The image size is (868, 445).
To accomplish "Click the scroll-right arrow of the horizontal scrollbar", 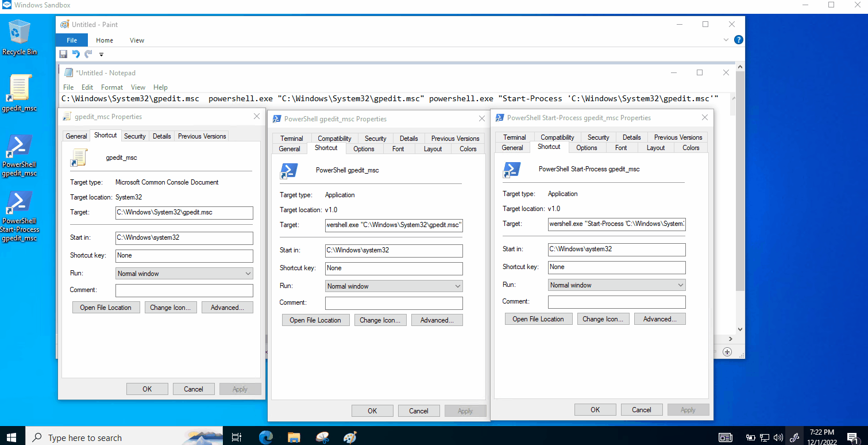I will pyautogui.click(x=730, y=339).
